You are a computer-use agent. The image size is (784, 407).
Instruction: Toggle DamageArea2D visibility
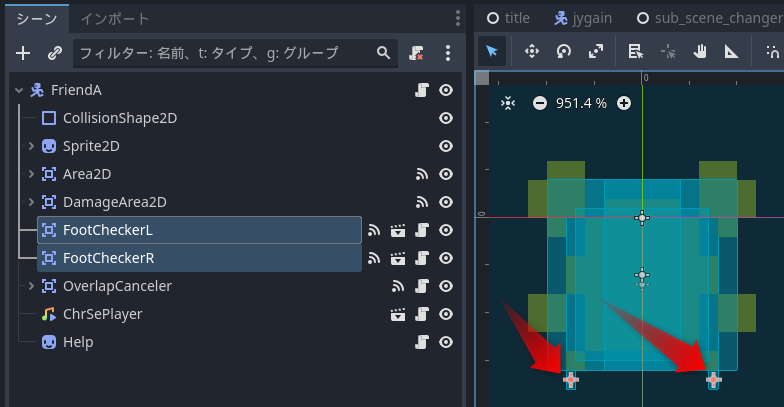tap(446, 202)
